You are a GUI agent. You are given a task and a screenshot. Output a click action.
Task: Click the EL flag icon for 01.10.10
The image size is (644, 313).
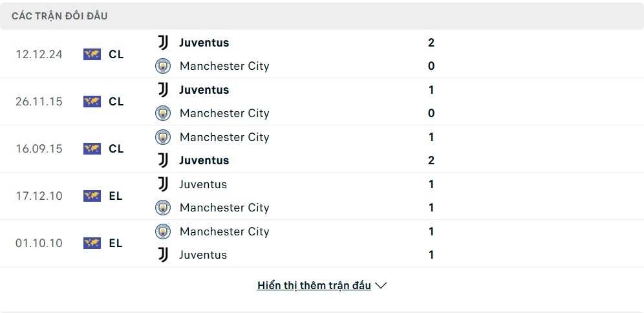[92, 243]
